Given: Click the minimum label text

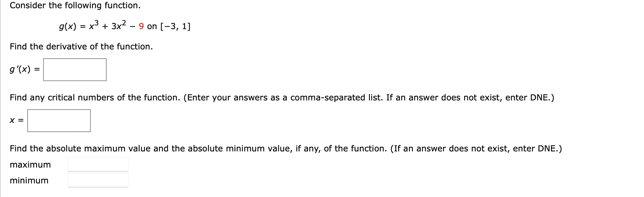Looking at the screenshot, I should tap(29, 180).
